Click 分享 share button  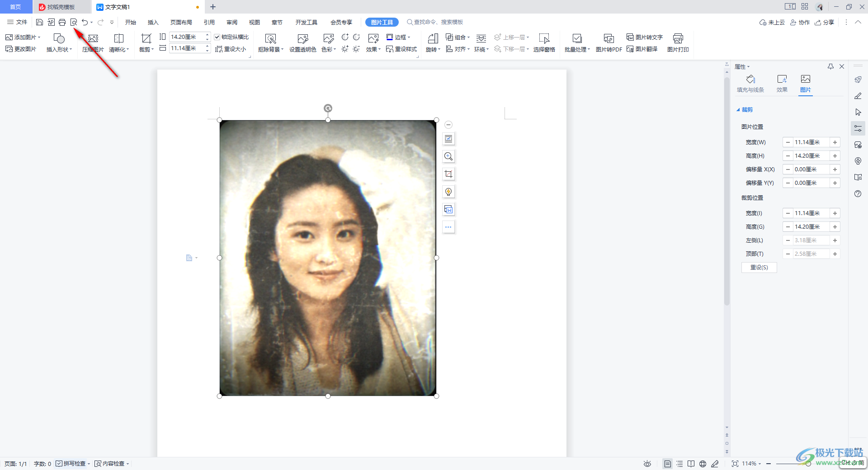click(825, 22)
